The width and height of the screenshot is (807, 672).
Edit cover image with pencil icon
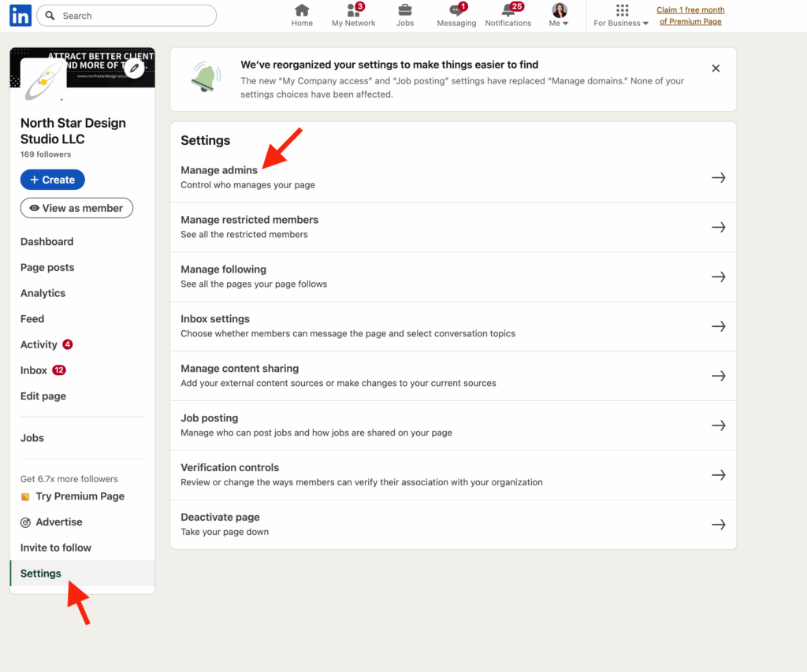pyautogui.click(x=134, y=68)
